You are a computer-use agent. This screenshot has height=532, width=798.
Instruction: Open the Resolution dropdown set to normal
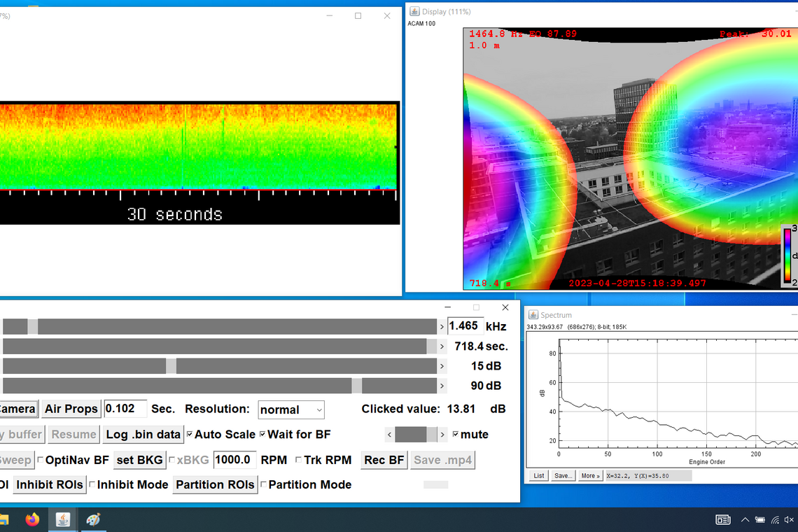291,409
